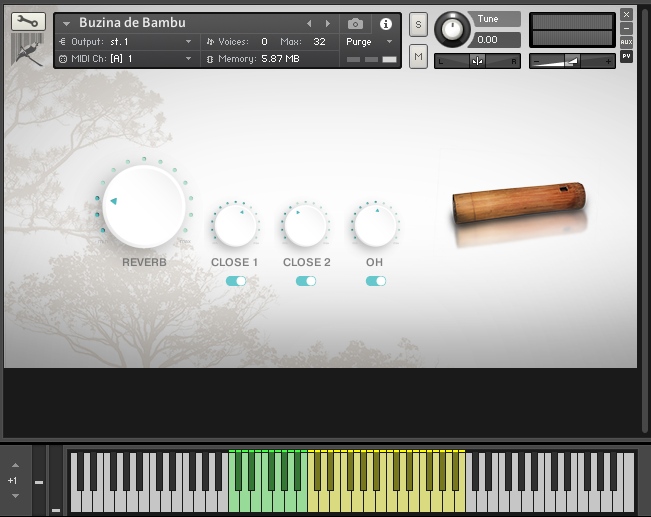Mute the instrument with M button
Viewport: 651px width, 517px height.
coord(418,57)
